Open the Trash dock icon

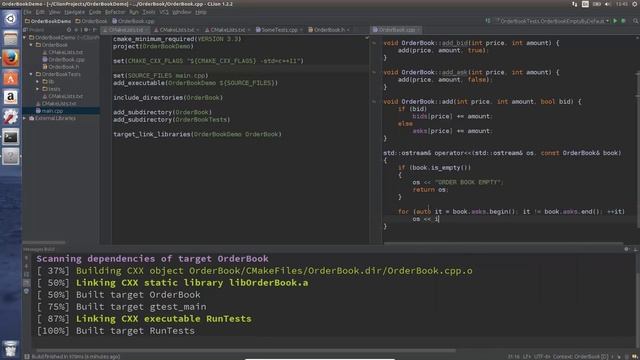click(x=11, y=349)
